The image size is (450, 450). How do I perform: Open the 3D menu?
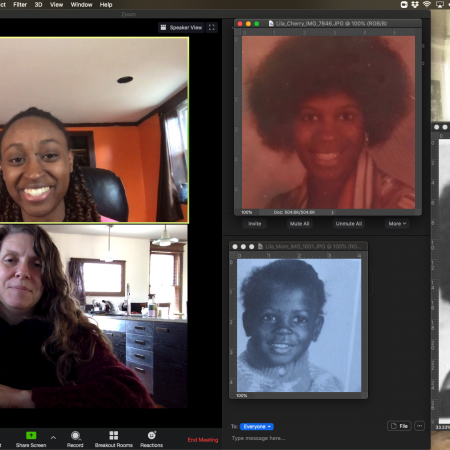(x=38, y=5)
